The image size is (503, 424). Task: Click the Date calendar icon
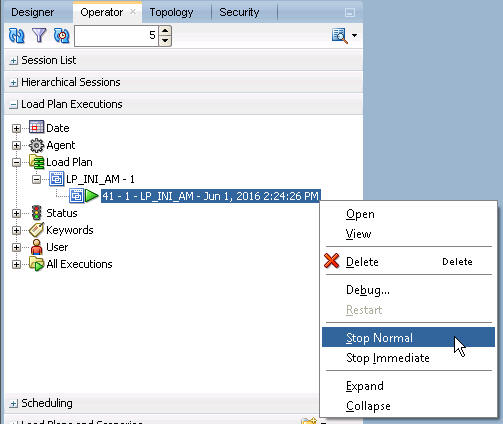click(x=36, y=127)
